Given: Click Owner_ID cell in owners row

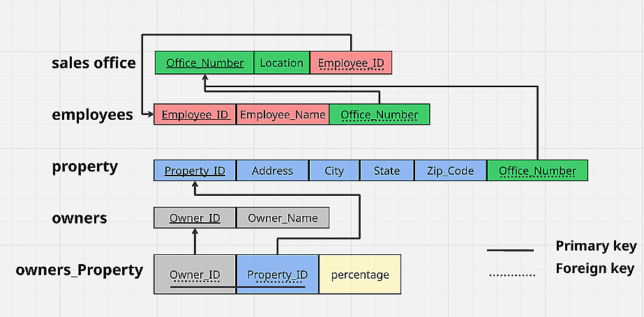Looking at the screenshot, I should [195, 218].
